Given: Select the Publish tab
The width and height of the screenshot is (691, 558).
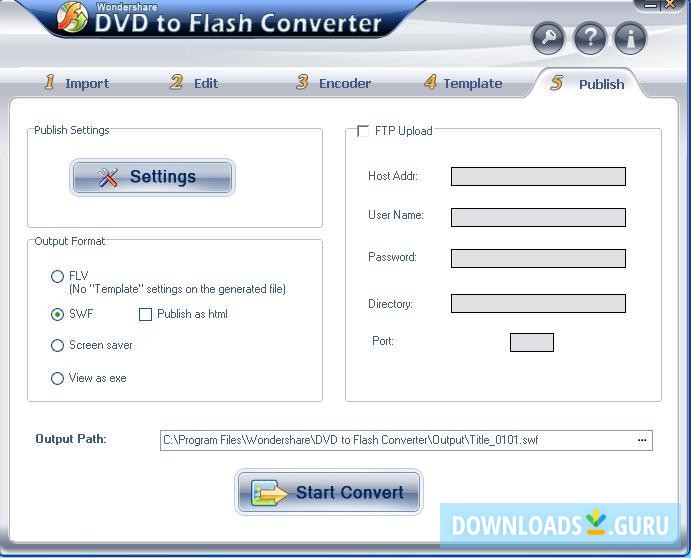Looking at the screenshot, I should tap(587, 83).
